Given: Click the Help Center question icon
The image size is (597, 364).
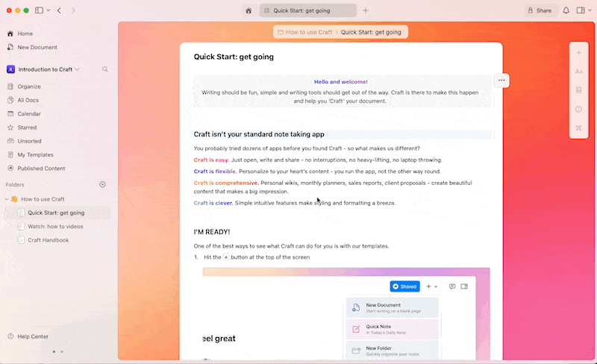Looking at the screenshot, I should tap(10, 336).
